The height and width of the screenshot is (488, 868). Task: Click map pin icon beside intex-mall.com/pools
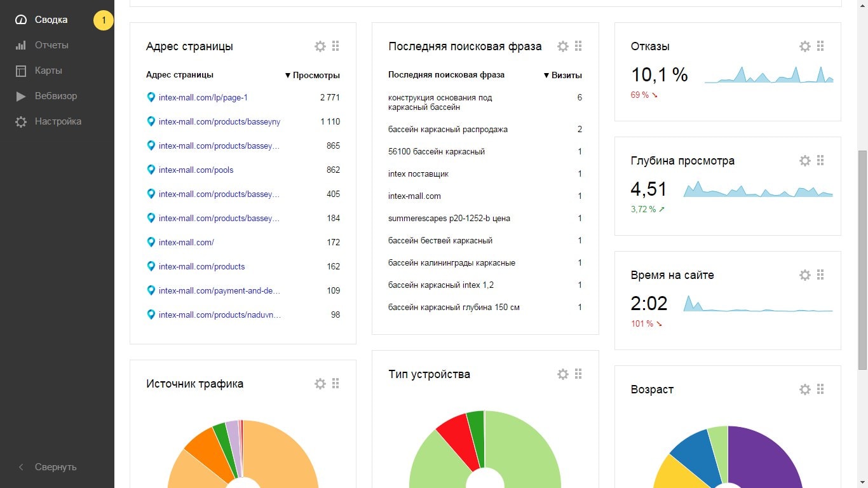(x=151, y=170)
